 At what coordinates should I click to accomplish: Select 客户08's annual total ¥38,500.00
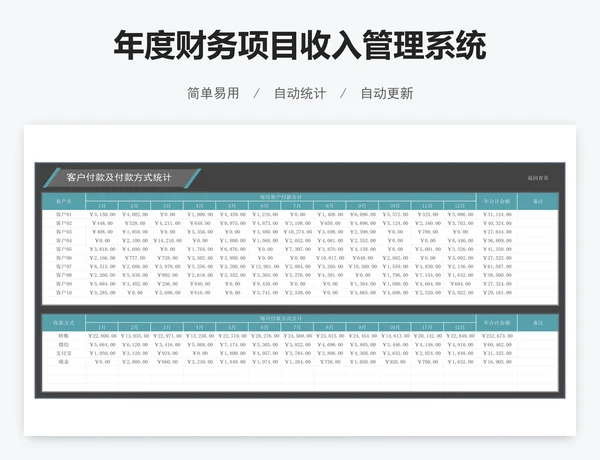pyautogui.click(x=497, y=275)
